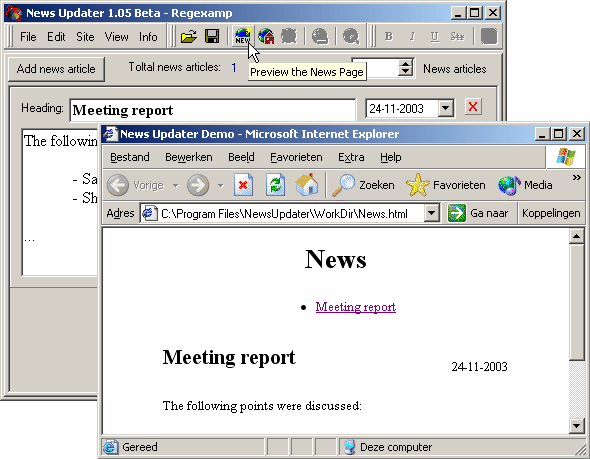
Task: Delete article with red X icon
Action: click(x=473, y=107)
